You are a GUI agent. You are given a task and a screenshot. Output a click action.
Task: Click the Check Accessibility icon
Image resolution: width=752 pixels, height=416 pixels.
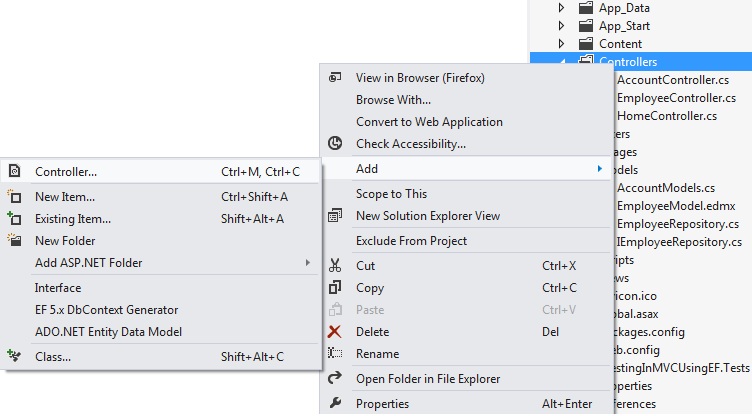[336, 144]
